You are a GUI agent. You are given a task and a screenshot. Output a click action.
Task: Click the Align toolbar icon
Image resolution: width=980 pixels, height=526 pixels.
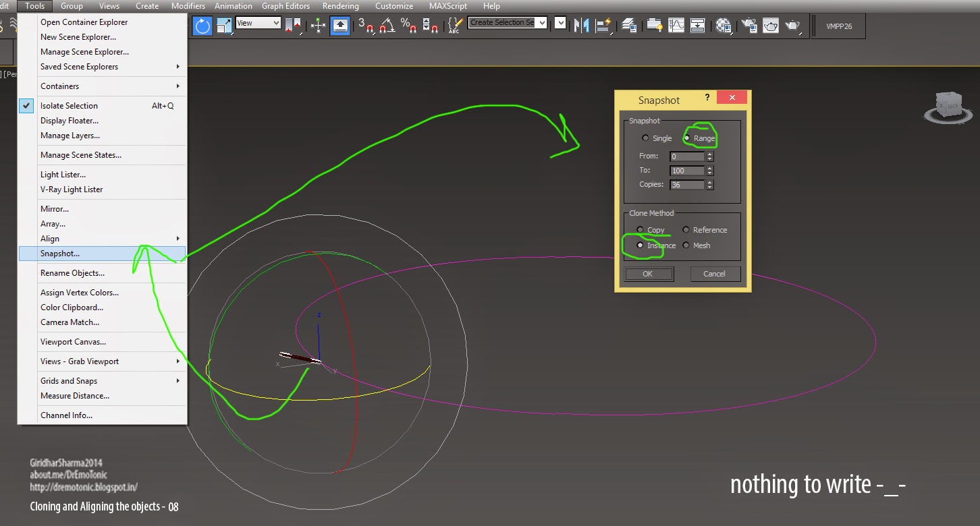[603, 26]
